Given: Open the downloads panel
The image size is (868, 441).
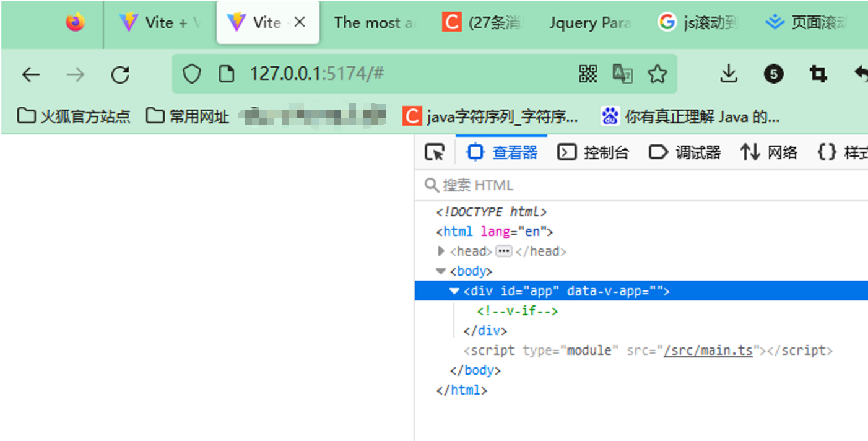Looking at the screenshot, I should click(729, 74).
